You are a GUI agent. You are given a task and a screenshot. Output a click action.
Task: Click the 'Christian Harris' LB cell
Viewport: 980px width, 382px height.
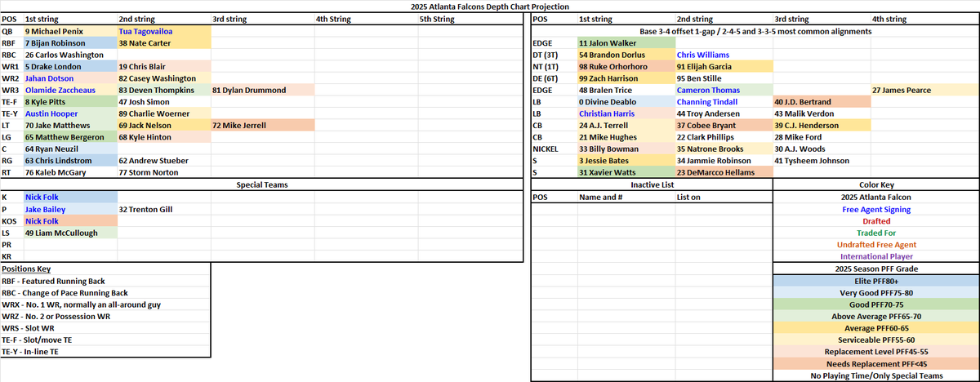click(626, 113)
